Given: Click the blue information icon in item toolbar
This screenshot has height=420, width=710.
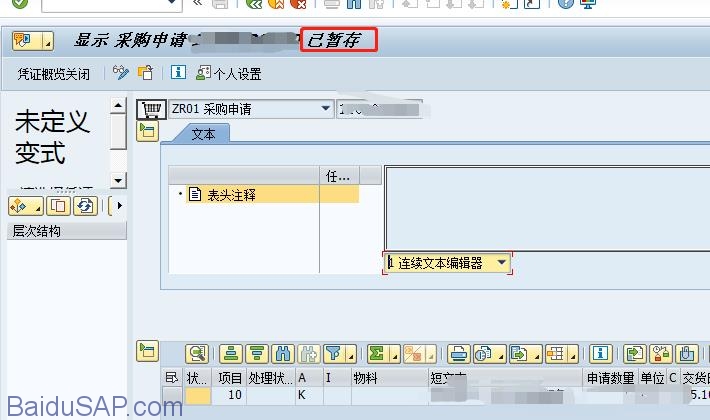Looking at the screenshot, I should [600, 353].
